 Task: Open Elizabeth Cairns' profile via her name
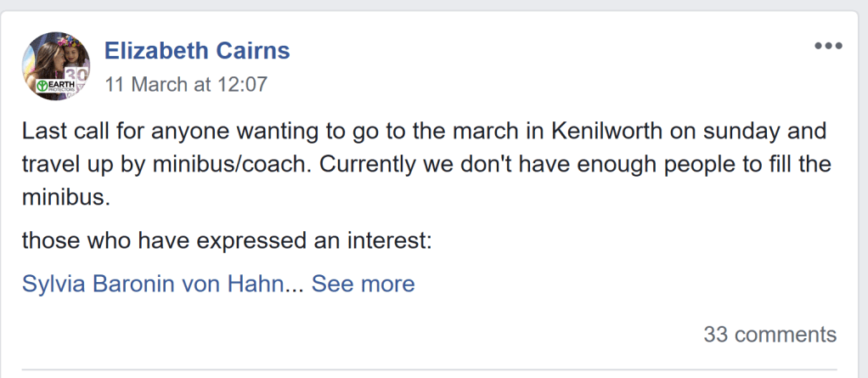[197, 51]
